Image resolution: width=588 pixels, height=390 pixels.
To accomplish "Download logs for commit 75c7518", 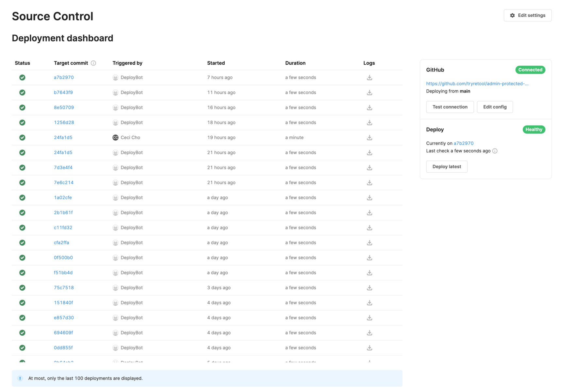I will (x=369, y=288).
